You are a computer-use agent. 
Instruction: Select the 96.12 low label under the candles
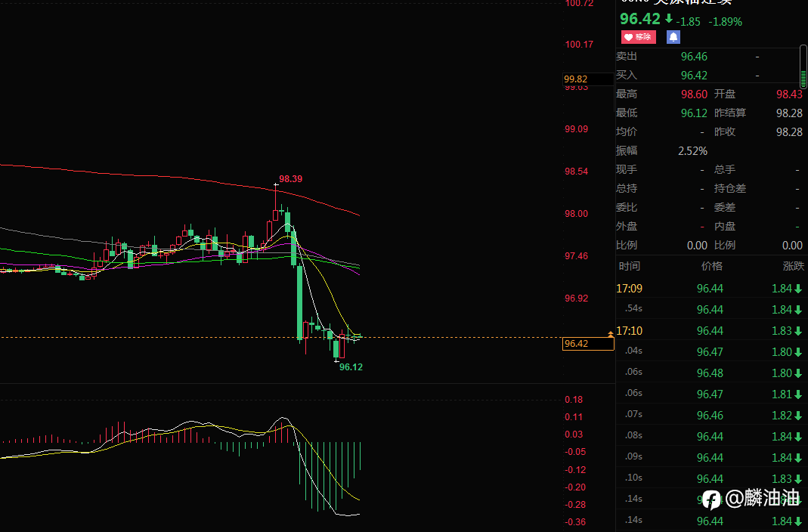(351, 367)
